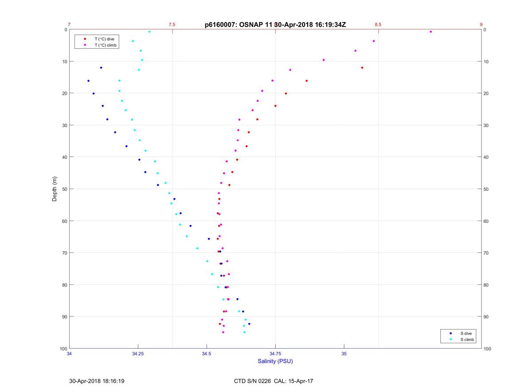Click the 80 tick on the left depth axis

pos(64,285)
